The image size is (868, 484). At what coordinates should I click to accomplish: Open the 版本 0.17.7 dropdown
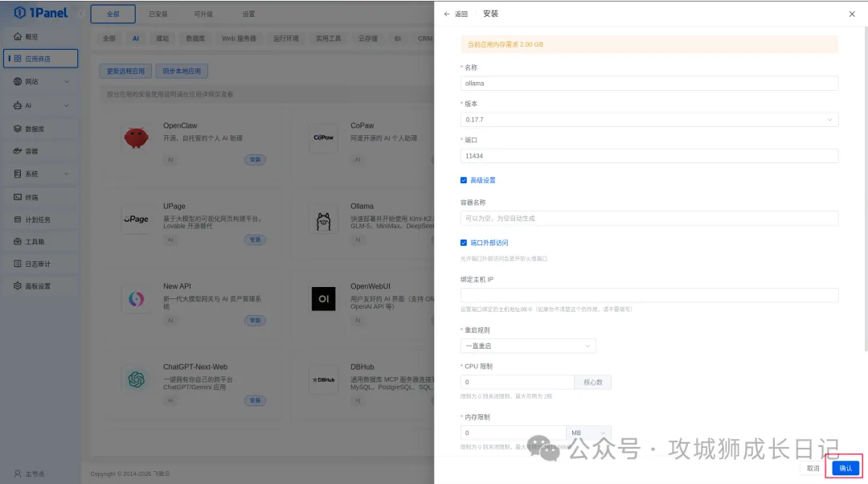pos(649,120)
